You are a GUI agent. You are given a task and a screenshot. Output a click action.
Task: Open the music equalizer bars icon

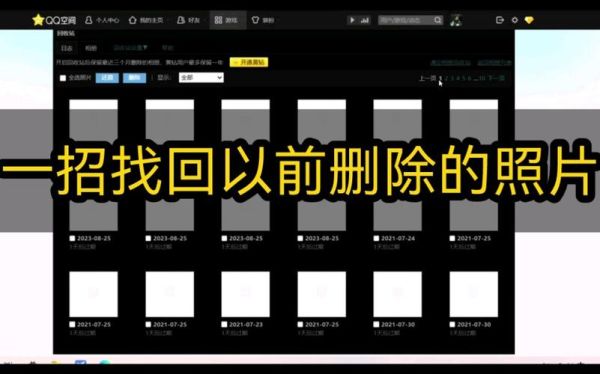(x=365, y=20)
